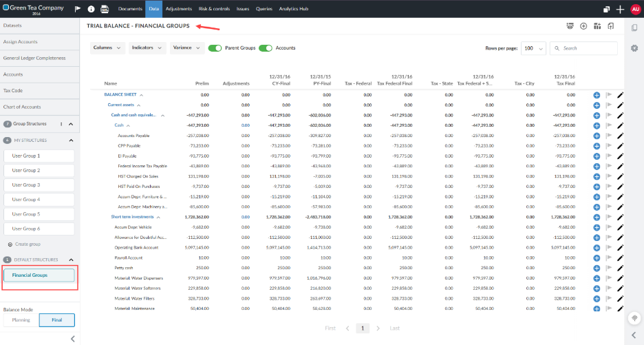
Task: Open the right-side documents panel icon
Action: point(634,28)
